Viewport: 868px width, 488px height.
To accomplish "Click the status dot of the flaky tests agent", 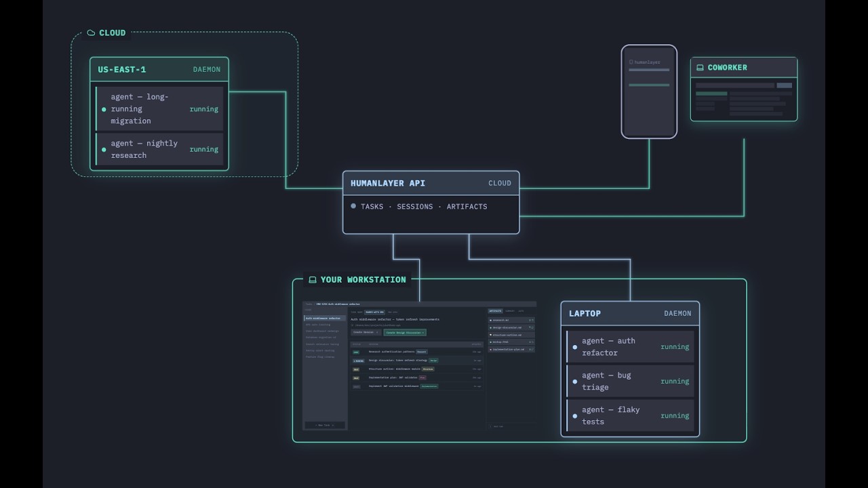I will (575, 416).
